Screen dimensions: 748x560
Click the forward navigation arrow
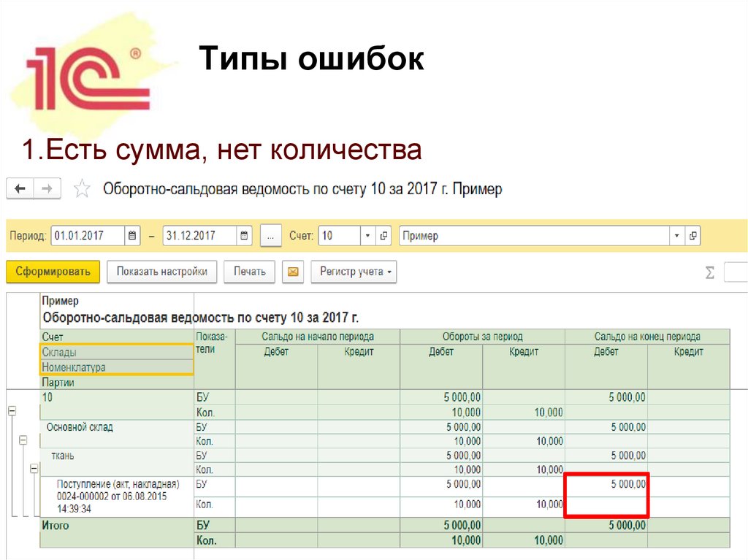click(45, 188)
